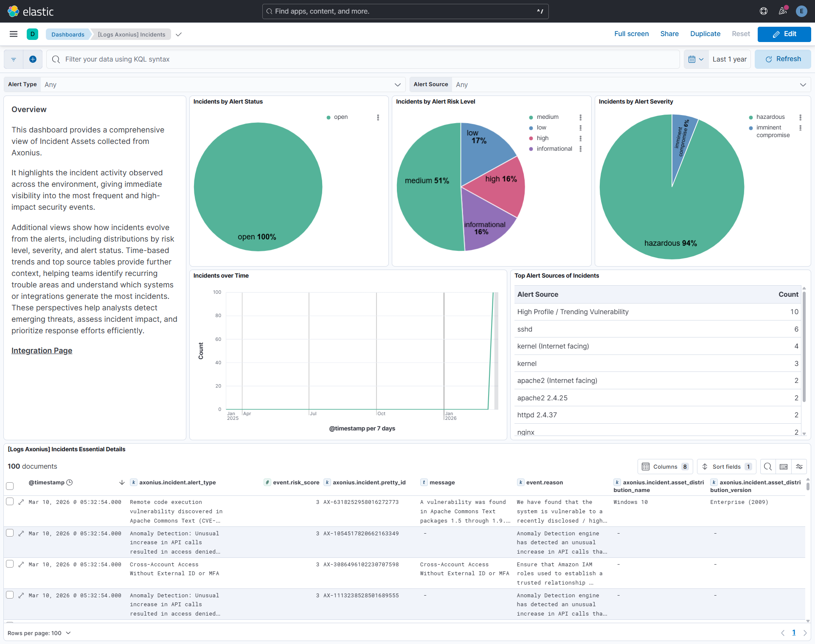Click "High Profile / Trending Vulnerability" row

(x=658, y=312)
